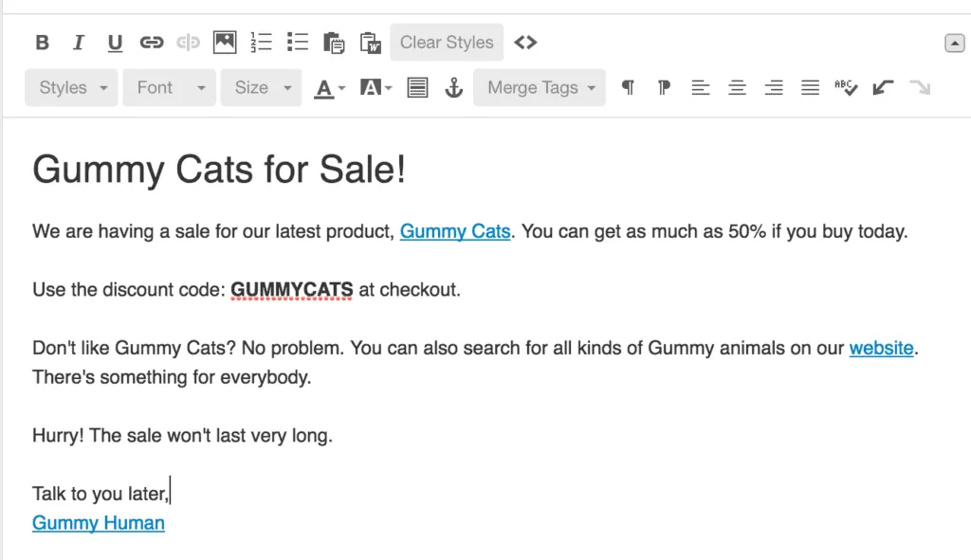The image size is (971, 560).
Task: Open the Styles dropdown
Action: click(x=70, y=87)
